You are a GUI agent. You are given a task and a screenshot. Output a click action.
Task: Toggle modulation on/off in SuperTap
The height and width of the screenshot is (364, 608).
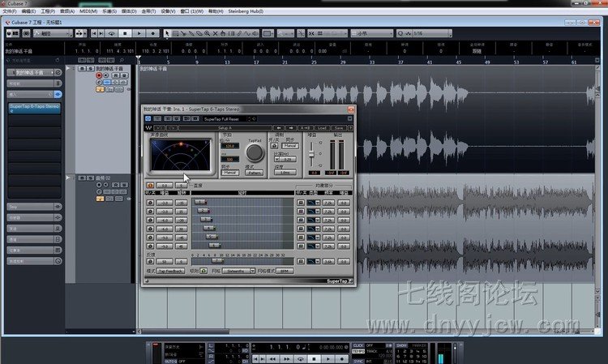(274, 146)
